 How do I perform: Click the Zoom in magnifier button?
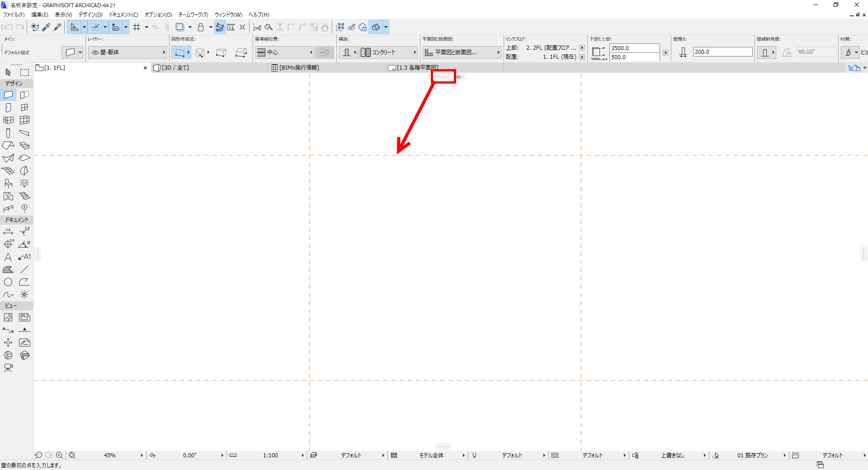click(59, 456)
